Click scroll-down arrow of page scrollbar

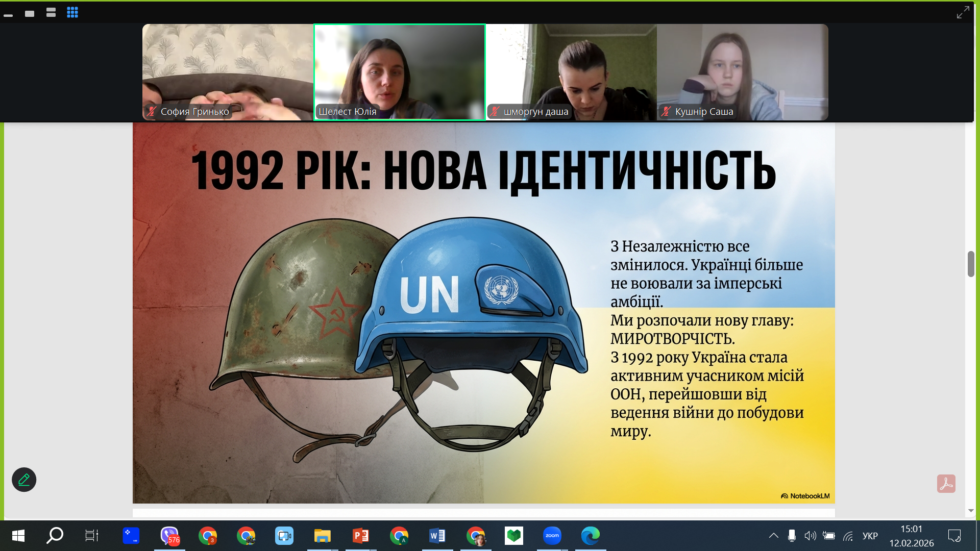click(971, 511)
